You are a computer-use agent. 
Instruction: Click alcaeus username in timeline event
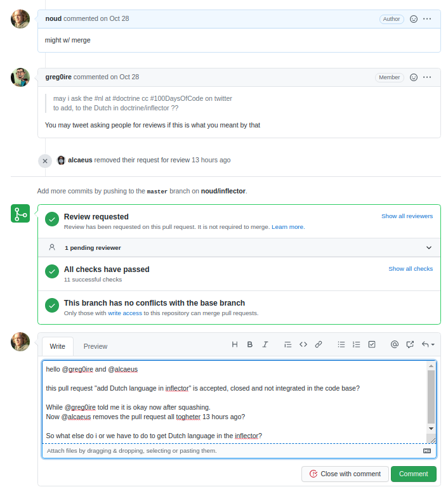coord(80,160)
